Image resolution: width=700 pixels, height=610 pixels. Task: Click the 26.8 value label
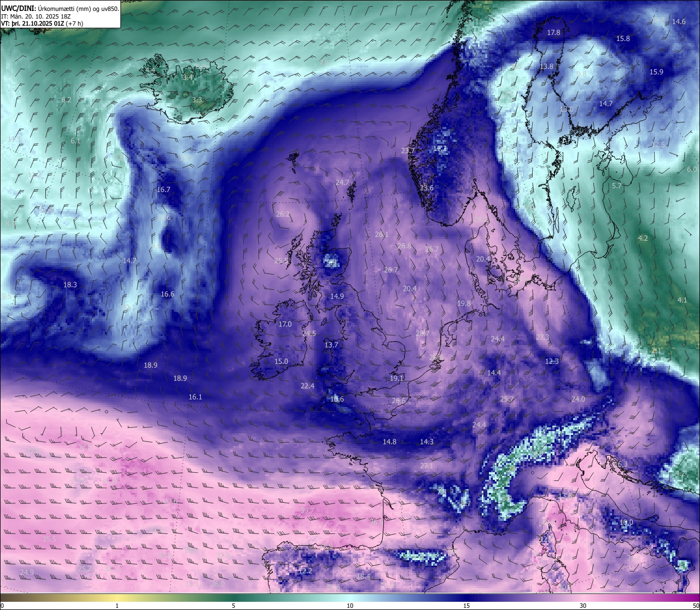pyautogui.click(x=404, y=246)
